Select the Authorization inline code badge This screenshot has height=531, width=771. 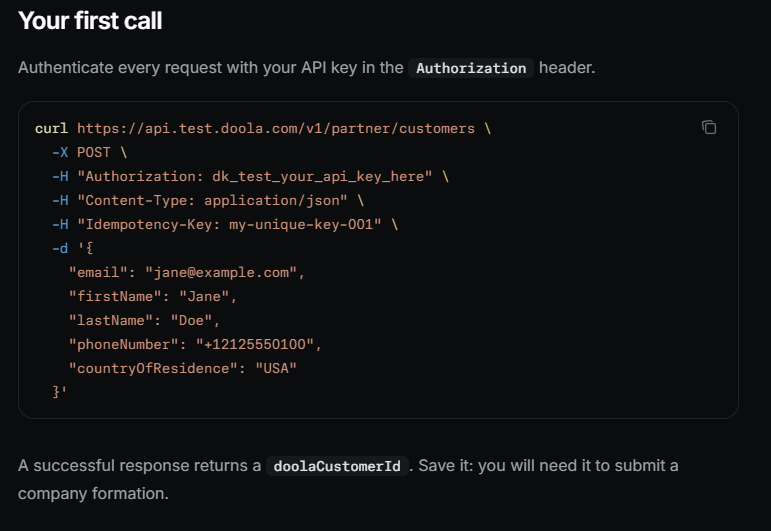471,68
